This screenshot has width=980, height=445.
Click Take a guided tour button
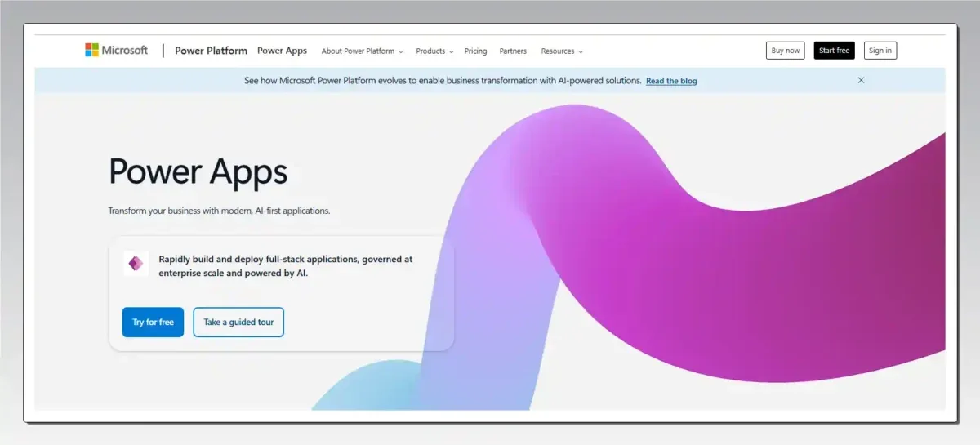click(238, 322)
